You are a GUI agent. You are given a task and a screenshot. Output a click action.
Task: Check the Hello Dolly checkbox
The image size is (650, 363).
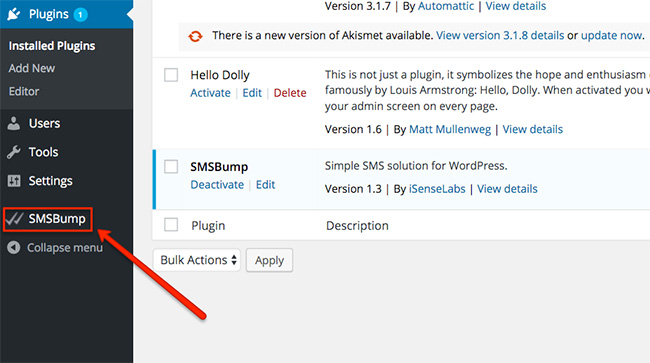click(x=171, y=75)
